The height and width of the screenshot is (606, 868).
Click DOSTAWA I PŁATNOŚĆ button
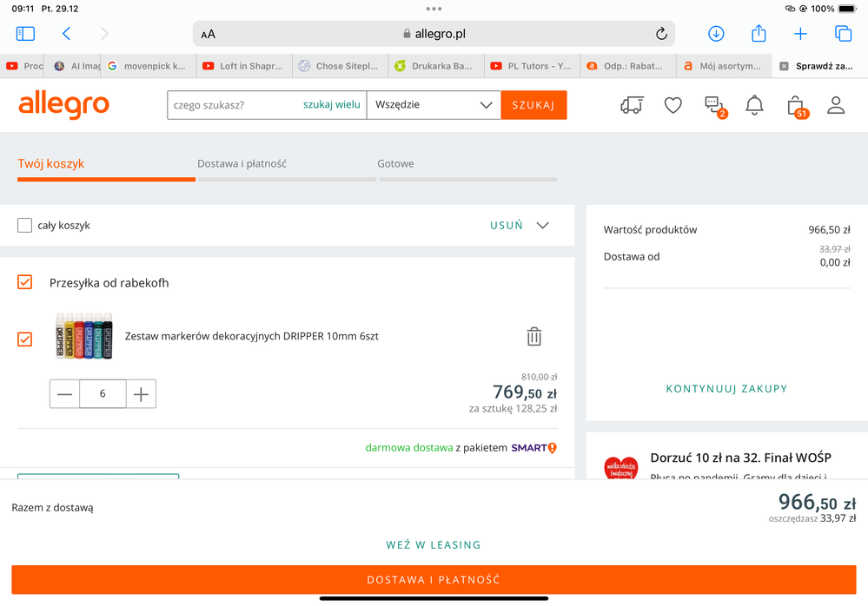434,579
